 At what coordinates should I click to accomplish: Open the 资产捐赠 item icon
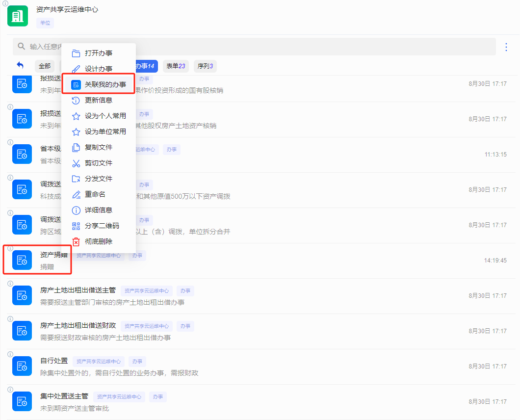click(22, 260)
